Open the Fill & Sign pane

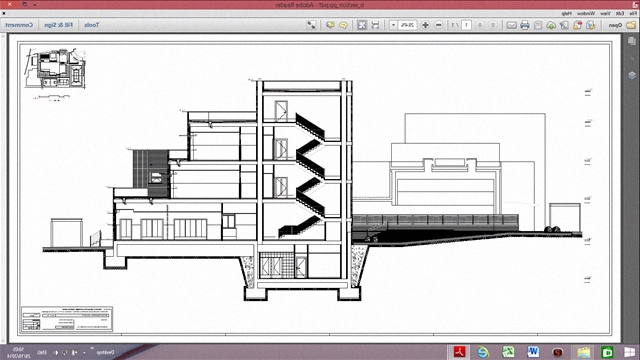[x=58, y=25]
